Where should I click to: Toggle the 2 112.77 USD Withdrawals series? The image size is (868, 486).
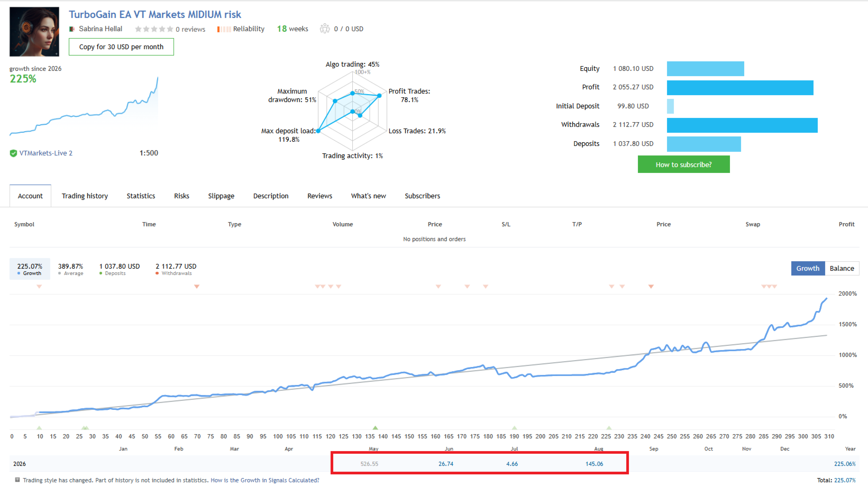point(176,269)
